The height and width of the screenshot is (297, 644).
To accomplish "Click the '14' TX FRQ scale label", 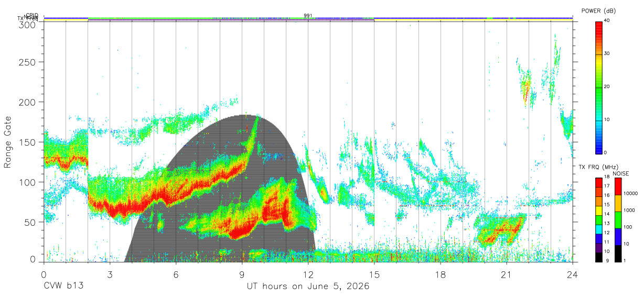I will [608, 214].
